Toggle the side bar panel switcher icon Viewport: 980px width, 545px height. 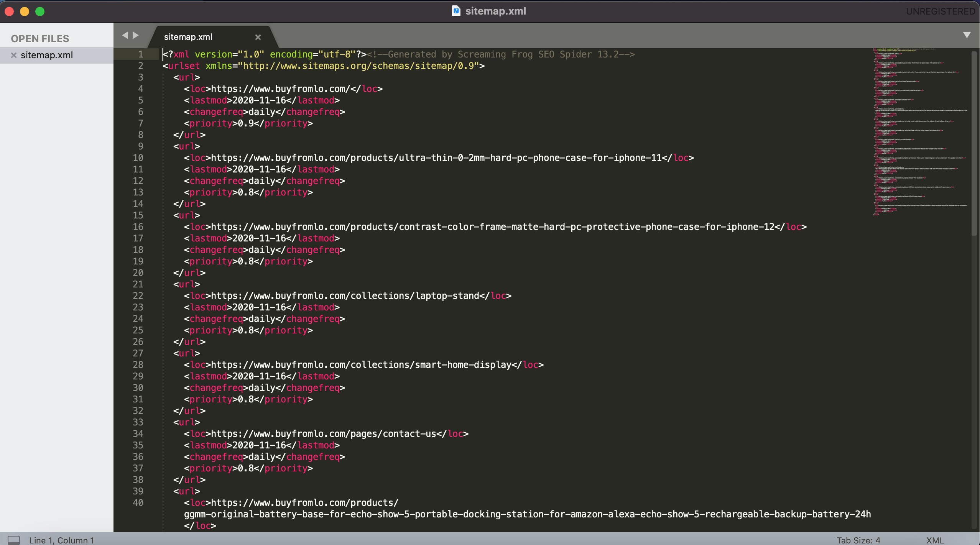tap(14, 540)
